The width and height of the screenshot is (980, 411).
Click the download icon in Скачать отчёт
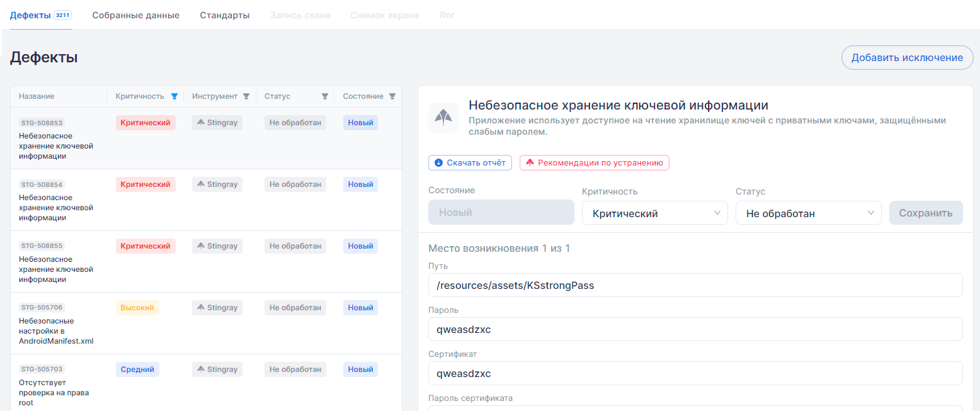click(x=439, y=163)
